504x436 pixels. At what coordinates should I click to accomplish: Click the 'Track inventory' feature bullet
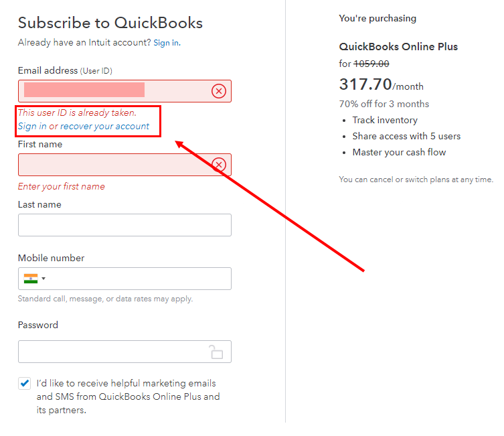[x=385, y=120]
